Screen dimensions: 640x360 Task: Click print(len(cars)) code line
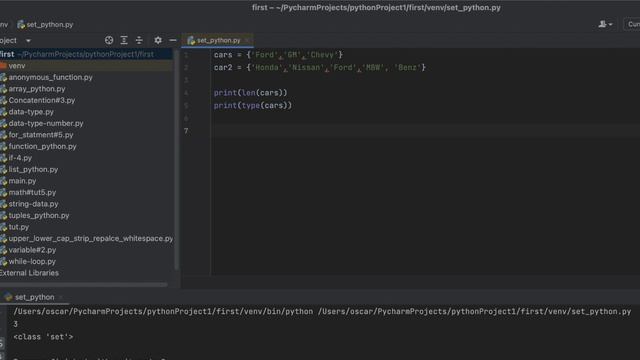[x=251, y=93]
